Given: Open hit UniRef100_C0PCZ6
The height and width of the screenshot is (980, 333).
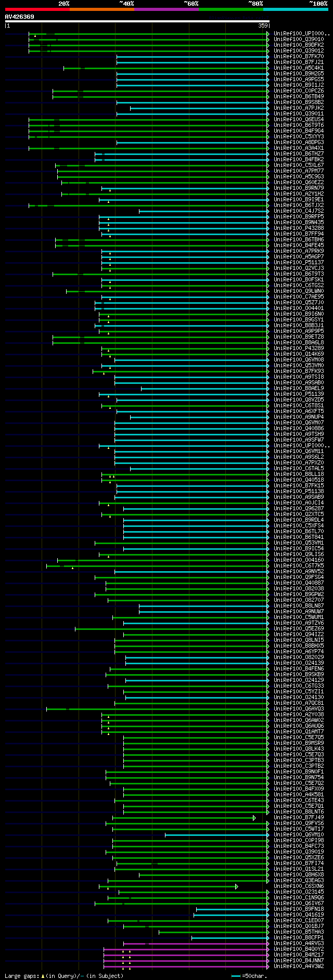Looking at the screenshot, I should (x=299, y=91).
